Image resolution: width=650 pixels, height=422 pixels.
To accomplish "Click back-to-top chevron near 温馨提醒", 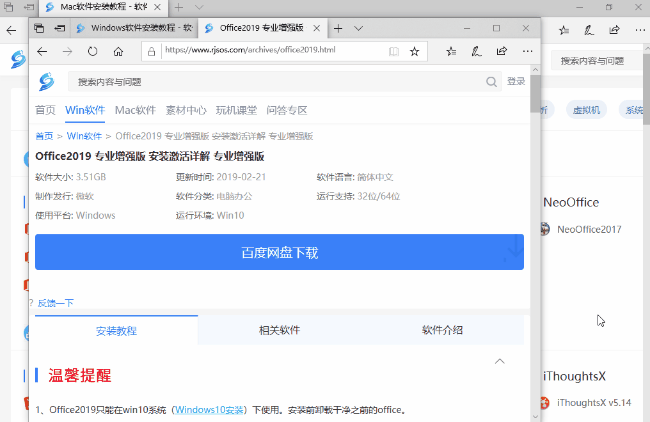I will [500, 361].
